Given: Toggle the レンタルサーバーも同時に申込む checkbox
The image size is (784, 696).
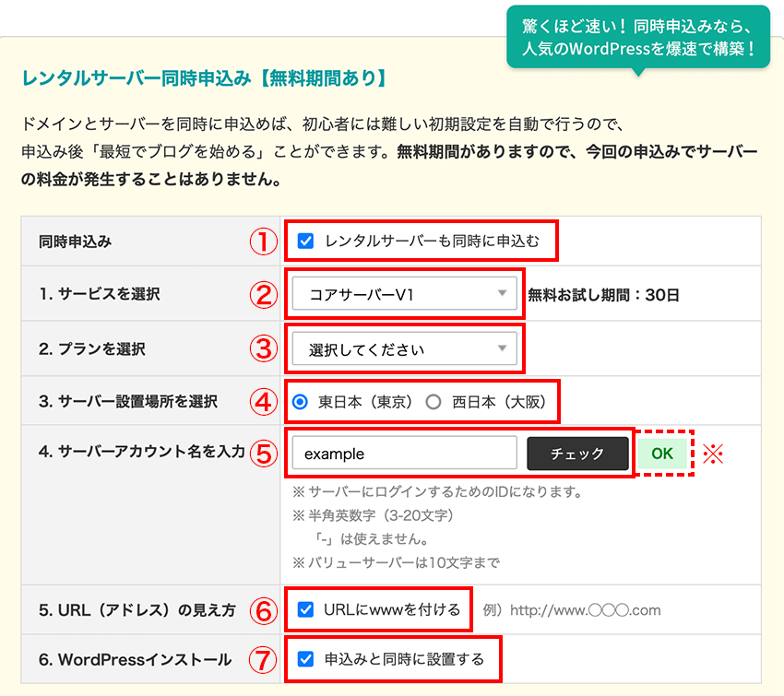Looking at the screenshot, I should 306,242.
